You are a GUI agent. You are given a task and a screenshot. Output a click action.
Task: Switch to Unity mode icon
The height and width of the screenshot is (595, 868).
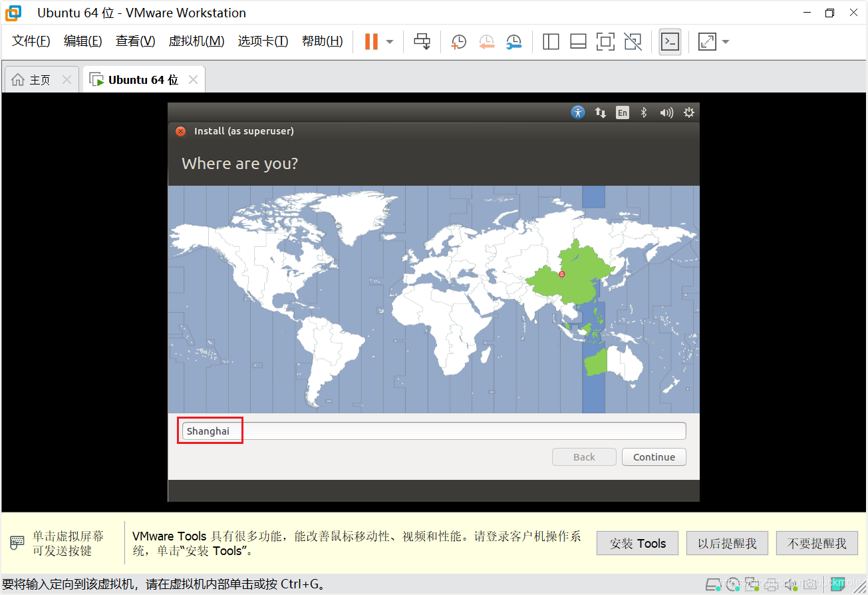[633, 42]
